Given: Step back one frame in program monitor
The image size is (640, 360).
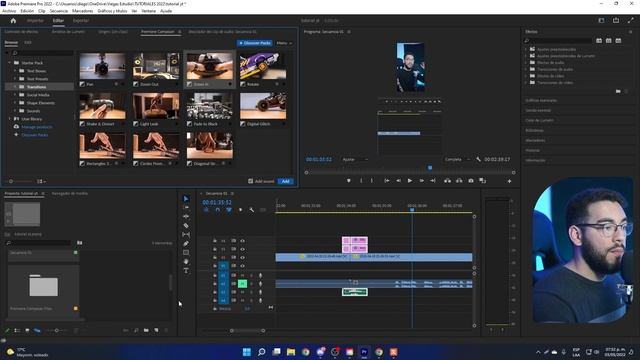Looking at the screenshot, I should point(398,180).
